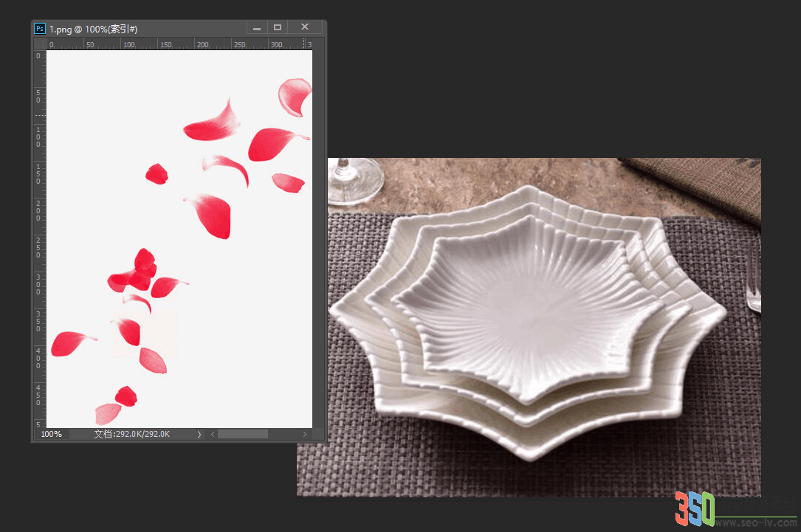The image size is (801, 532).
Task: Click the horizontal scrollbar left arrow
Action: 213,435
